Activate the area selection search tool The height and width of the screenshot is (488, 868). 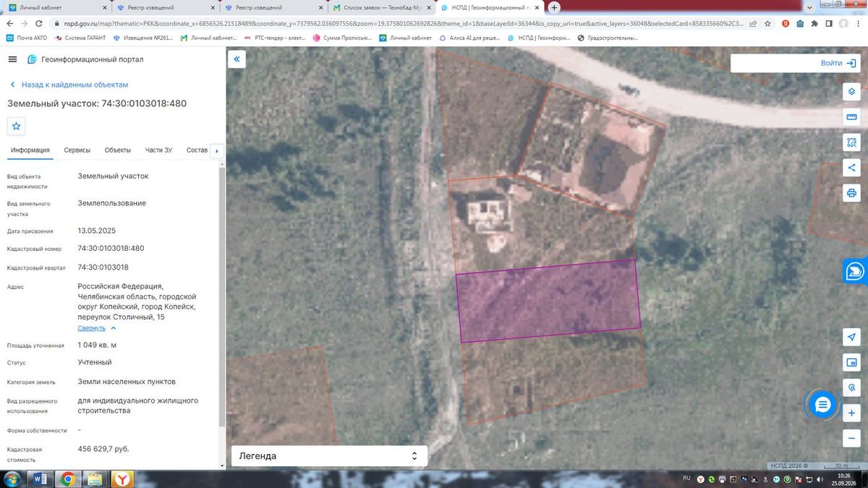click(x=851, y=142)
